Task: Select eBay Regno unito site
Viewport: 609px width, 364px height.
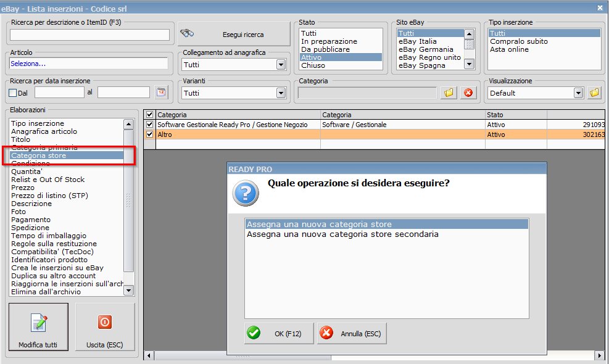Action: (x=430, y=57)
